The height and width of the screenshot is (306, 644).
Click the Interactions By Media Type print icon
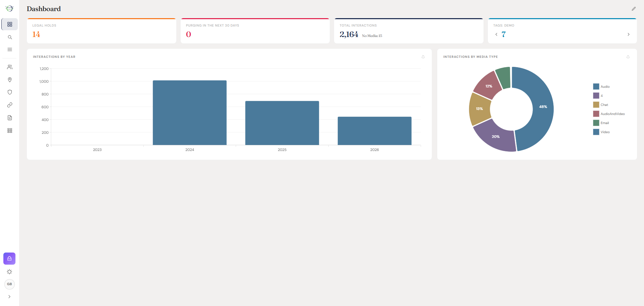628,57
